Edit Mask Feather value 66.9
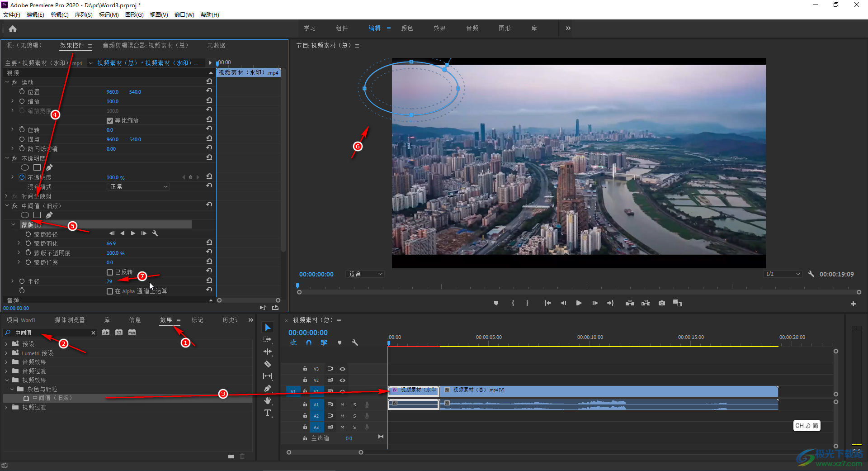Screen dimensions: 868x471 click(x=111, y=243)
